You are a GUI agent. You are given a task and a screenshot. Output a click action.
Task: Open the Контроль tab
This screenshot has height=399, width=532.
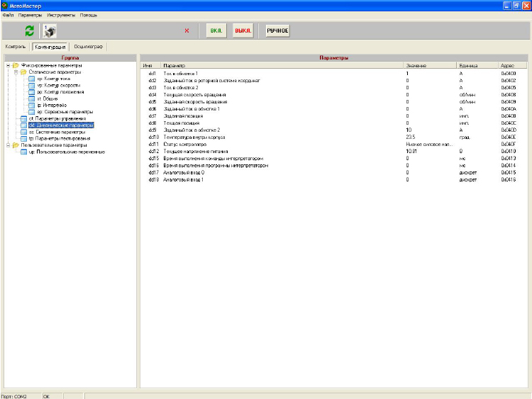16,46
